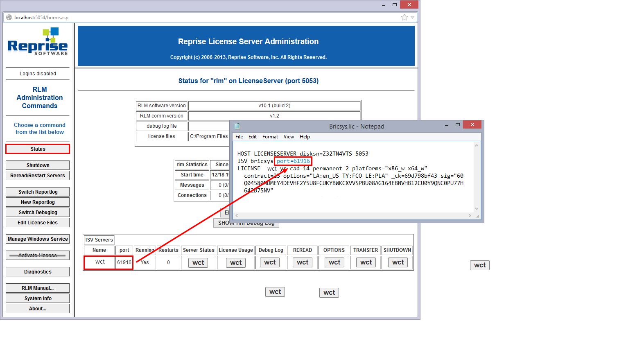Image resolution: width=644 pixels, height=348 pixels.
Task: Click wct button under Server Status column
Action: [198, 263]
